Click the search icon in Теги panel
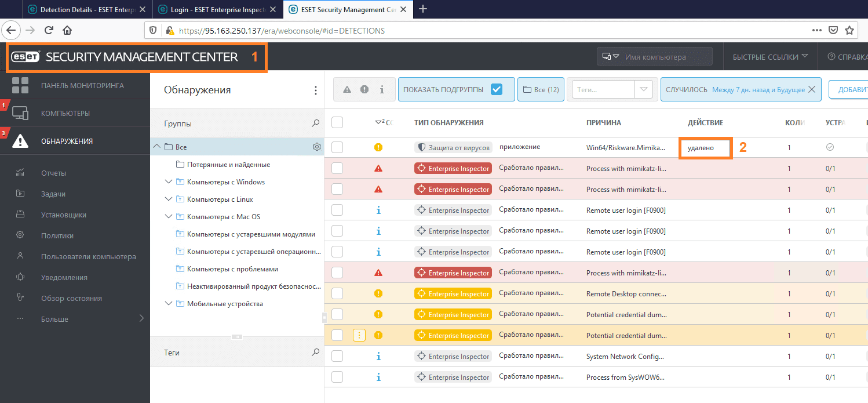Viewport: 868px width, 403px height. click(x=315, y=352)
